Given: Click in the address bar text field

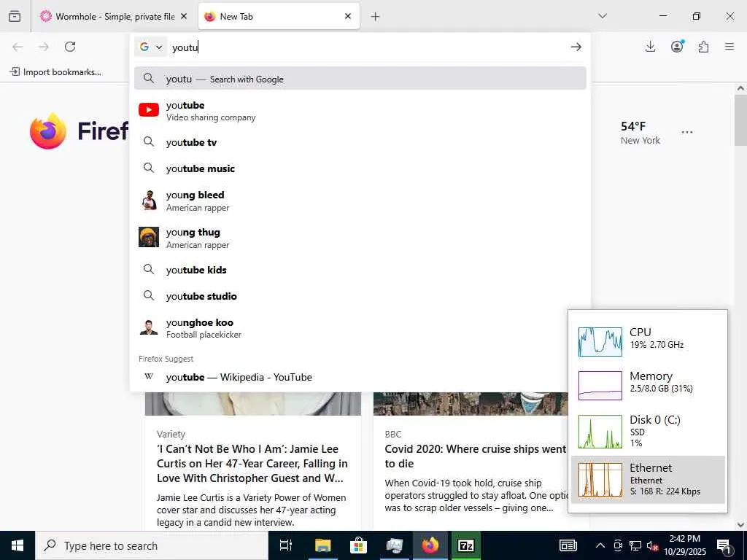Looking at the screenshot, I should (367, 47).
